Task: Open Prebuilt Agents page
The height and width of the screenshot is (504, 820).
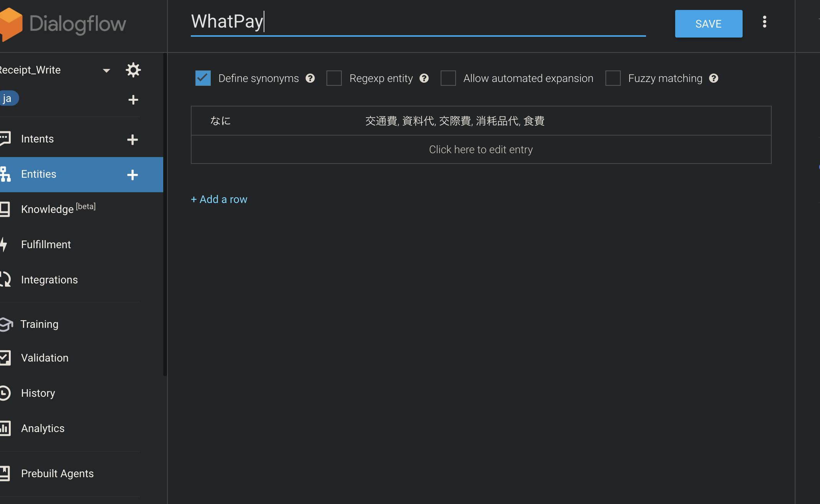Action: pyautogui.click(x=57, y=473)
